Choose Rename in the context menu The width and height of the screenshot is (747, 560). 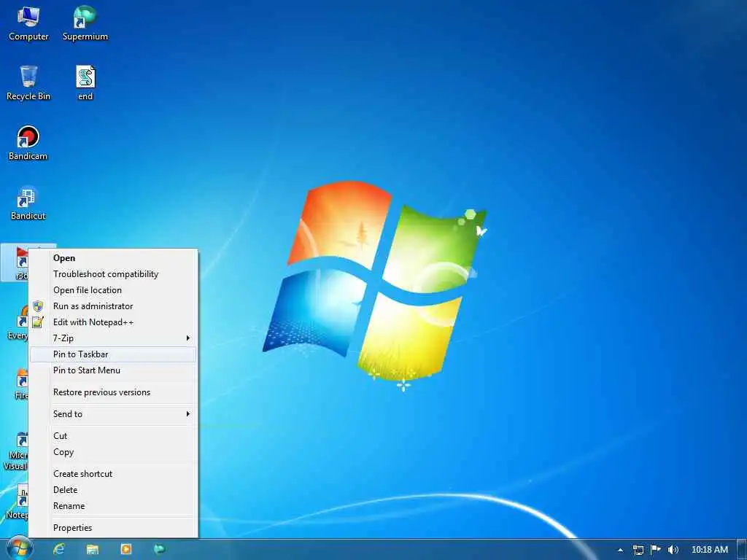pyautogui.click(x=113, y=506)
